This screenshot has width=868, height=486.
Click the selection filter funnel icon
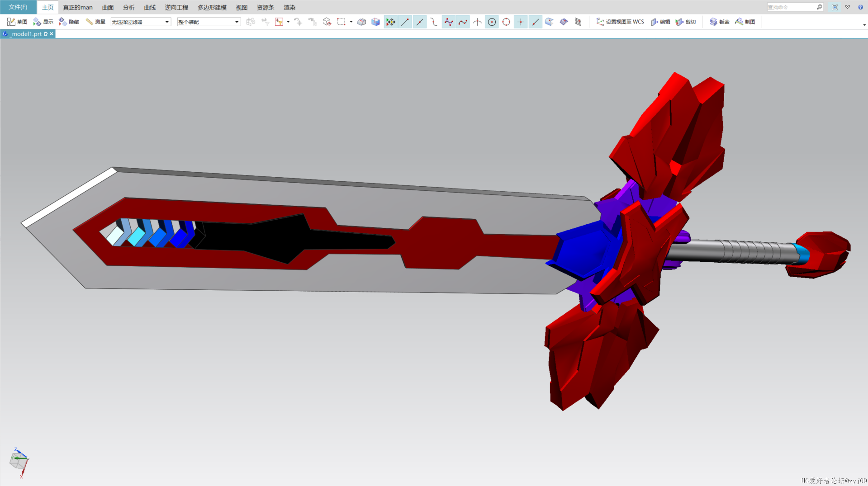point(279,22)
